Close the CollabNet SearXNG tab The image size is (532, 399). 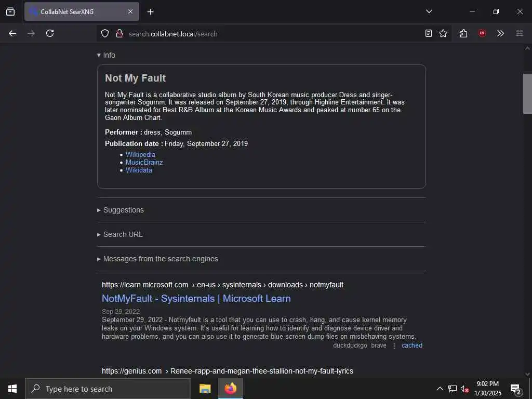pos(130,11)
